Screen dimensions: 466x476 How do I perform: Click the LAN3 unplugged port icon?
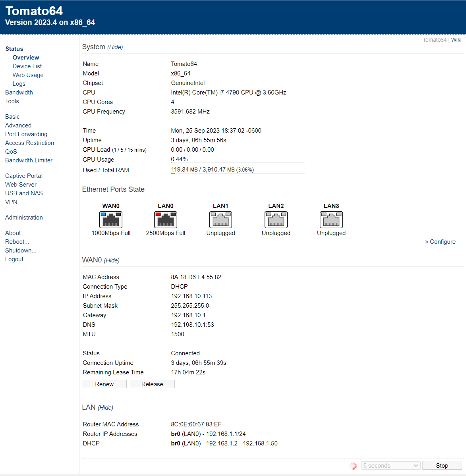331,220
